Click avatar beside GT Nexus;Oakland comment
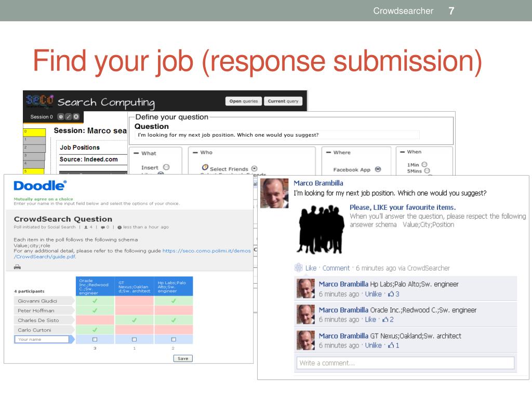This screenshot has width=532, height=399. pyautogui.click(x=305, y=340)
